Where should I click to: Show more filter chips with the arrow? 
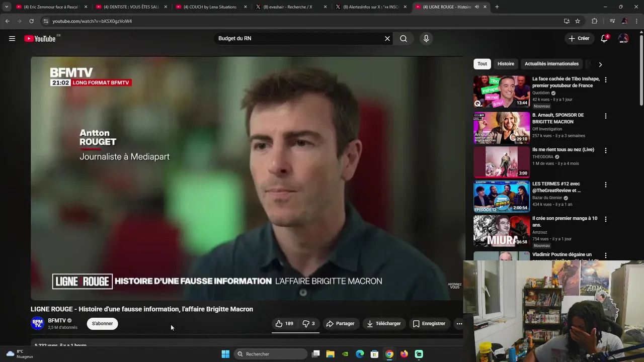600,64
